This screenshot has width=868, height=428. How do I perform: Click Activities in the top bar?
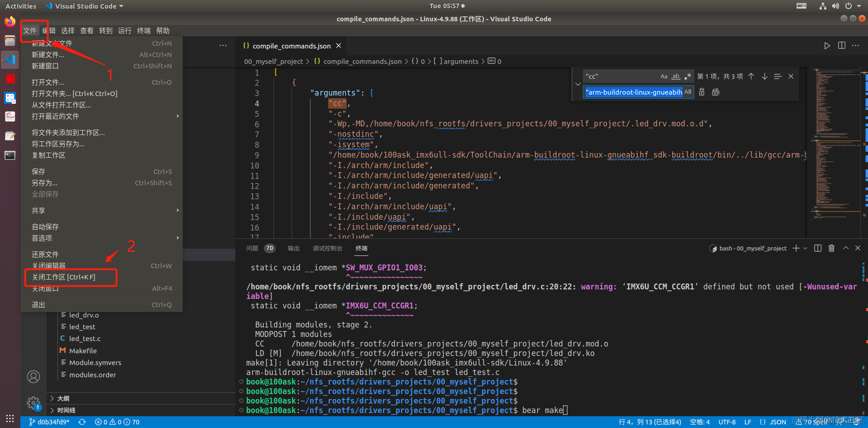pos(21,6)
